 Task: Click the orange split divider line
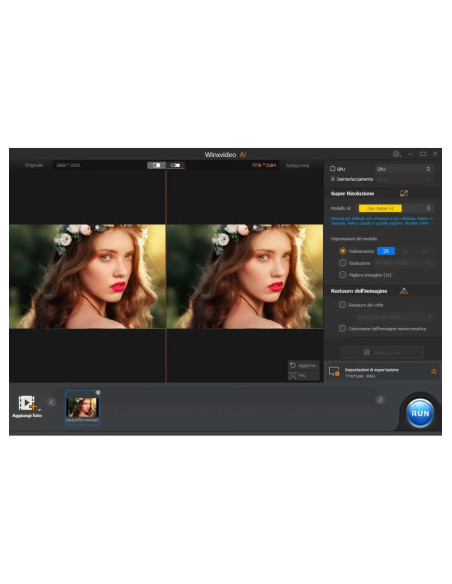click(x=166, y=276)
